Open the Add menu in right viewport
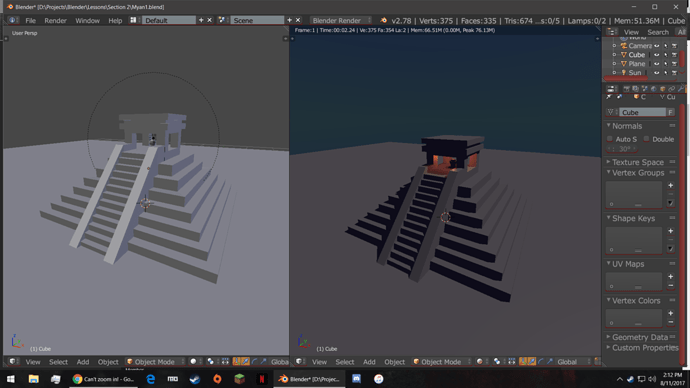Viewport: 690px width, 388px height. (369, 362)
